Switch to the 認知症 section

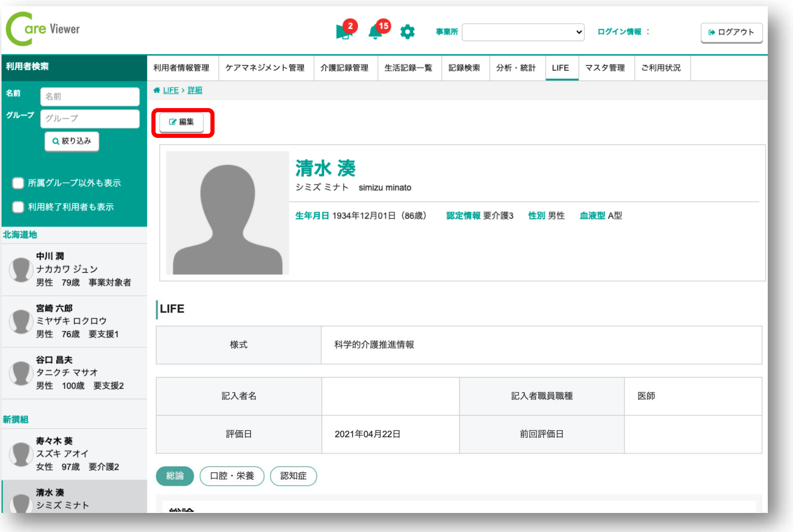point(293,476)
